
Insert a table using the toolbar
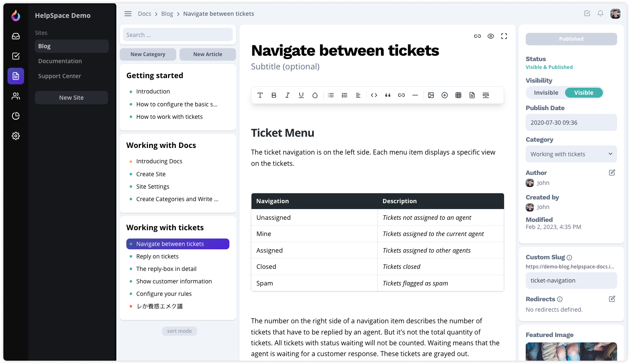pyautogui.click(x=458, y=95)
